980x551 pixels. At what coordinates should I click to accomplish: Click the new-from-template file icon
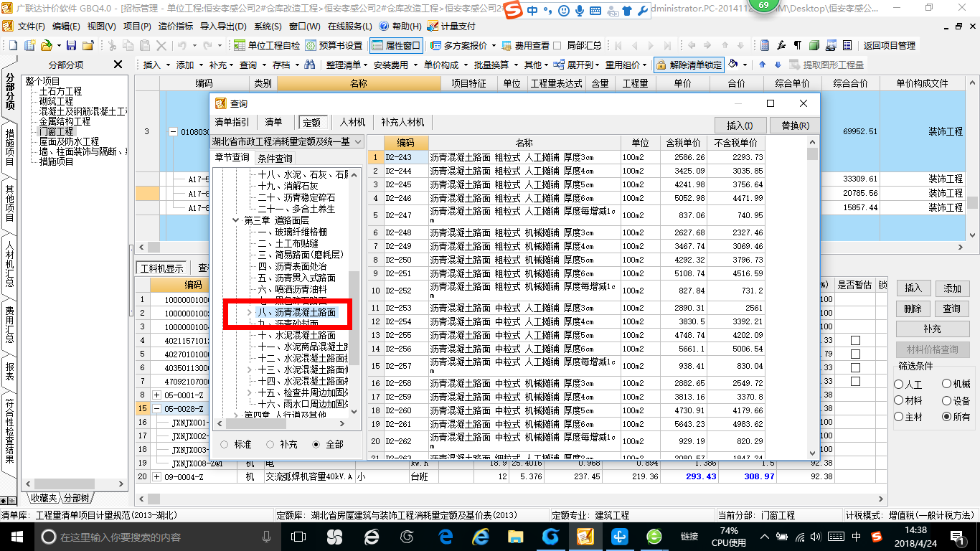pos(30,45)
